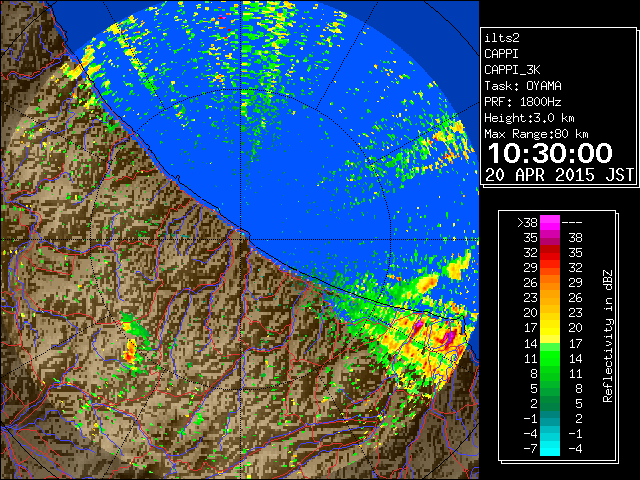The image size is (640, 480).
Task: Click the 'Reflectivity in dBZ' legend title
Action: [x=608, y=336]
